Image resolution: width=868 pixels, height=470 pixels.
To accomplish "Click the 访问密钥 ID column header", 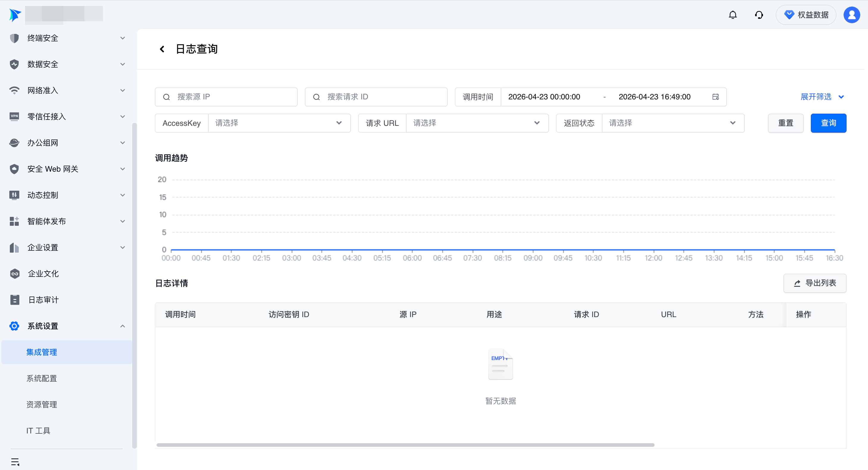I will tap(289, 314).
